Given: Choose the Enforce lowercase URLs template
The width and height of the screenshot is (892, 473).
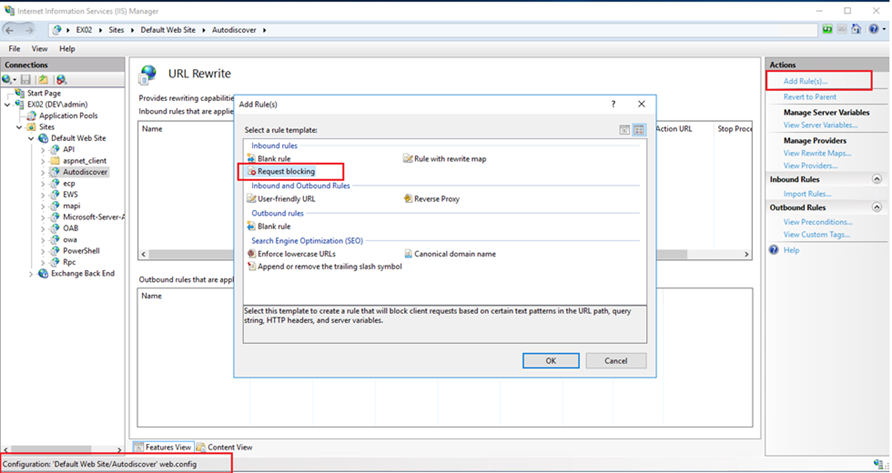Looking at the screenshot, I should [x=298, y=254].
